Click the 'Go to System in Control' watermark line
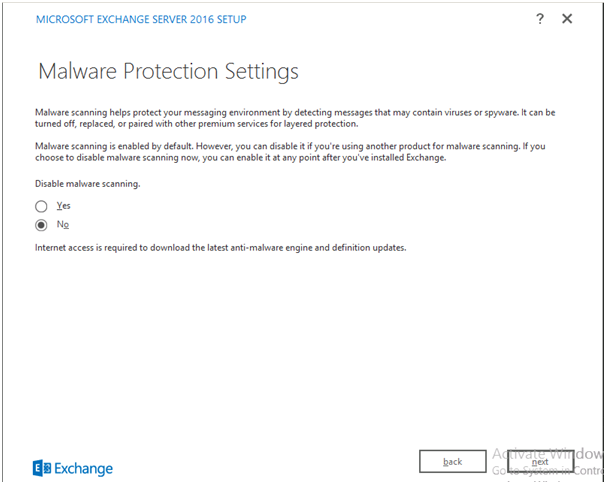Viewport: 606px width, 484px height. 548,470
